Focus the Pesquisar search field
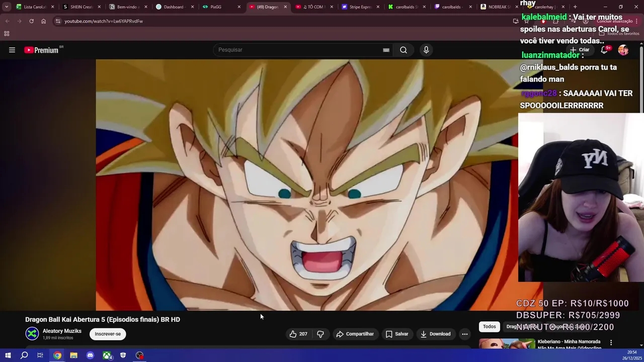Viewport: 644px width, 362px height. 299,50
